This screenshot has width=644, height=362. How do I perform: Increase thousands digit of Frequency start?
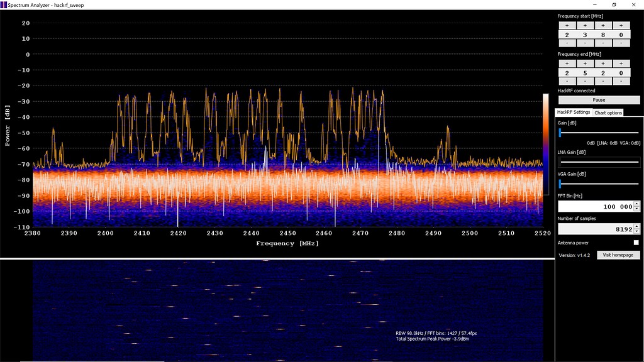click(x=567, y=25)
